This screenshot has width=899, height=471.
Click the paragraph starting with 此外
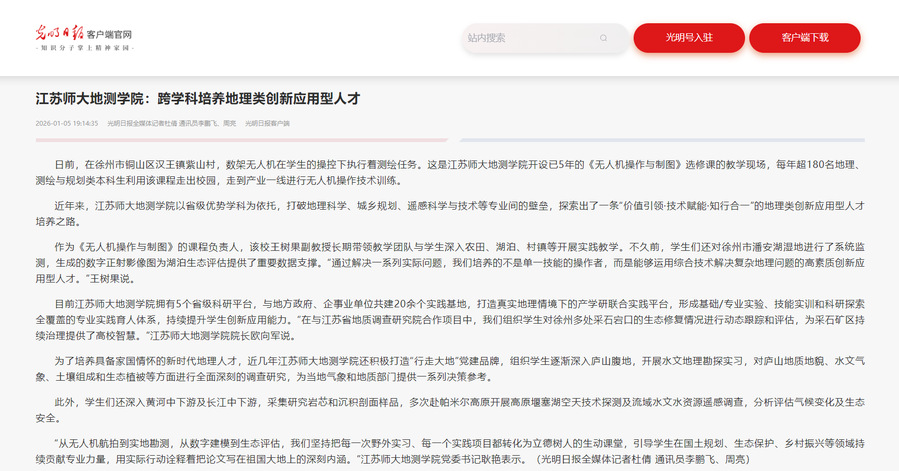pyautogui.click(x=449, y=409)
